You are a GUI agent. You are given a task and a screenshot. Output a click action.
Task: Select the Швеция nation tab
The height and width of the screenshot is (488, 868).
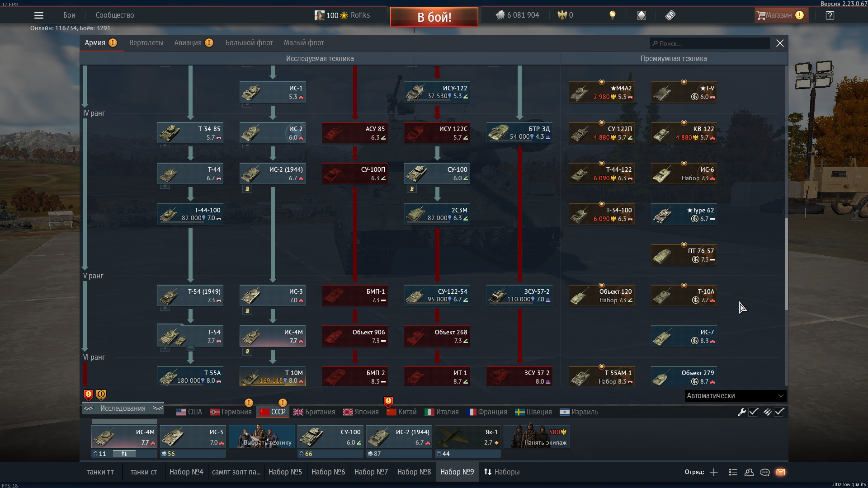click(533, 412)
